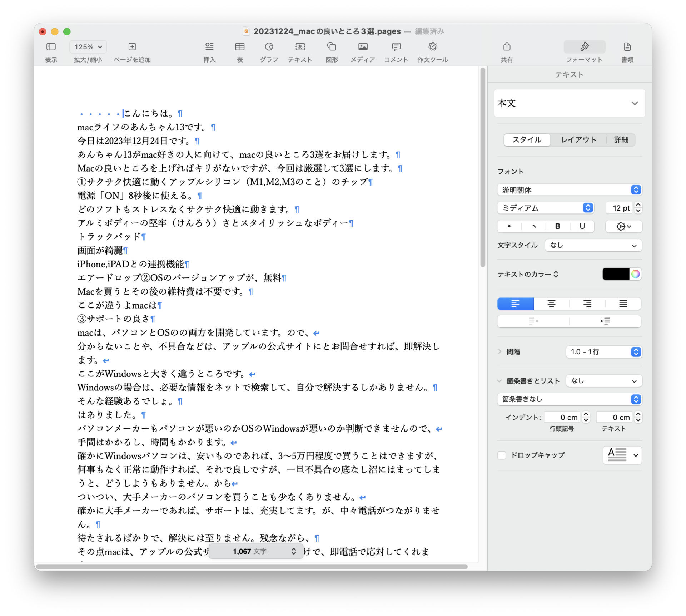
Task: Switch to the レイアウト tab
Action: point(578,140)
